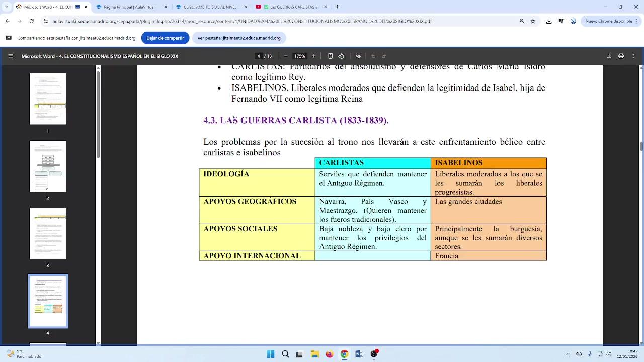
Task: Click the fit to page icon
Action: pos(330,56)
